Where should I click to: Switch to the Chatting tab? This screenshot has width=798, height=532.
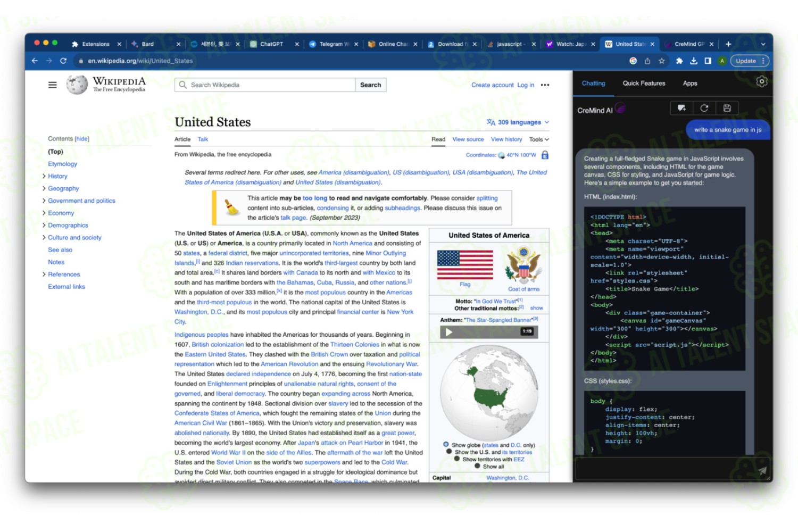(x=593, y=84)
